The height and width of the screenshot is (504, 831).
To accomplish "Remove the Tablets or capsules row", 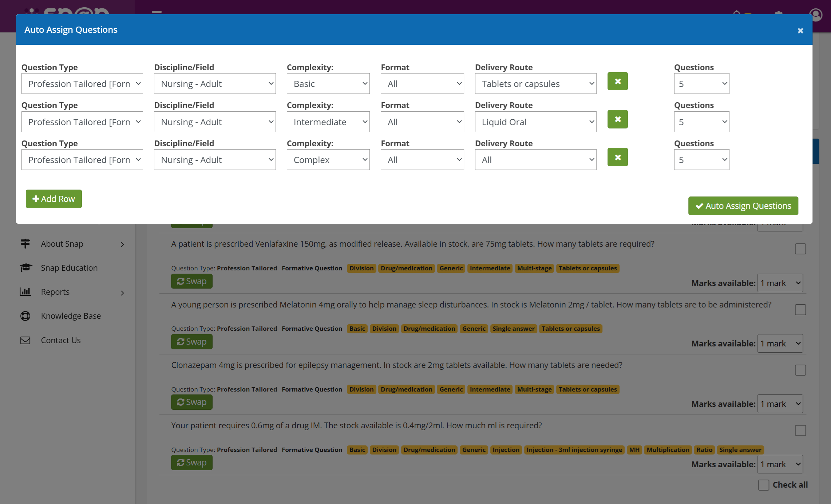I will coord(617,82).
